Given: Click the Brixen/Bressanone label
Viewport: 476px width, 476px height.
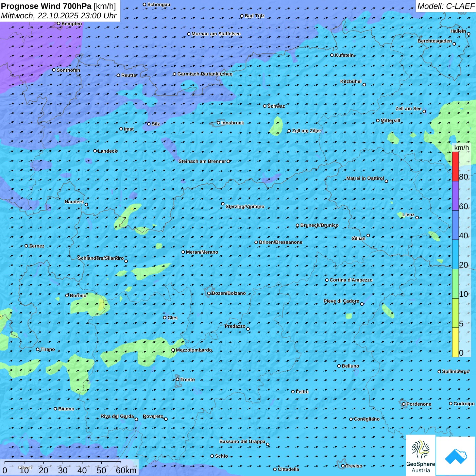Looking at the screenshot, I should pyautogui.click(x=280, y=242).
